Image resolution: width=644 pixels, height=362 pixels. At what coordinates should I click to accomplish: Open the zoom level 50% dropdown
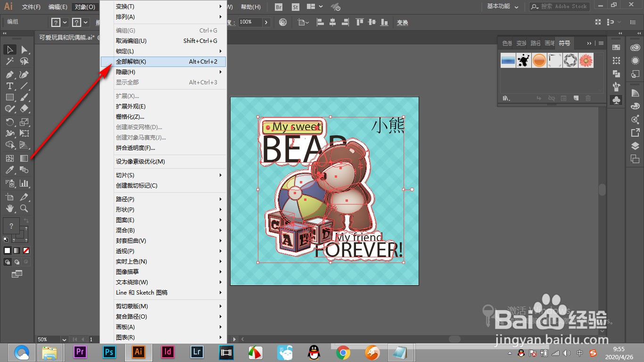(64, 339)
